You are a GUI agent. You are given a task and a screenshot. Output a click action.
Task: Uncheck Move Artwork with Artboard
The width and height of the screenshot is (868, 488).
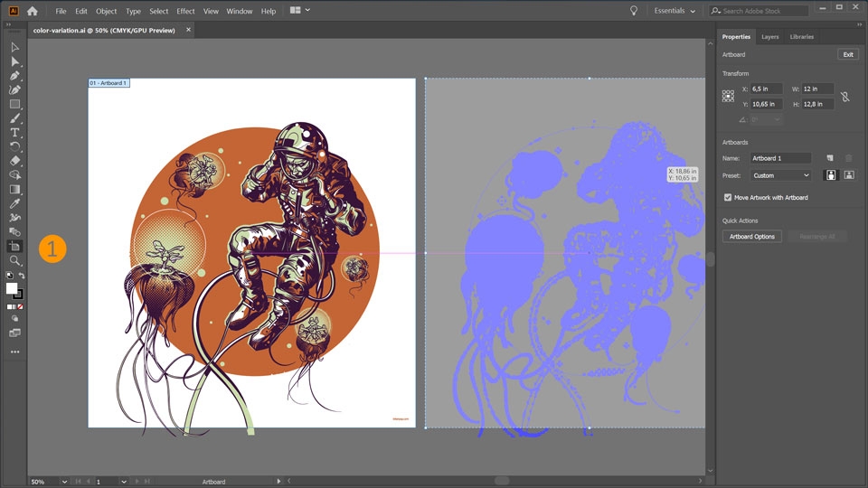[728, 198]
